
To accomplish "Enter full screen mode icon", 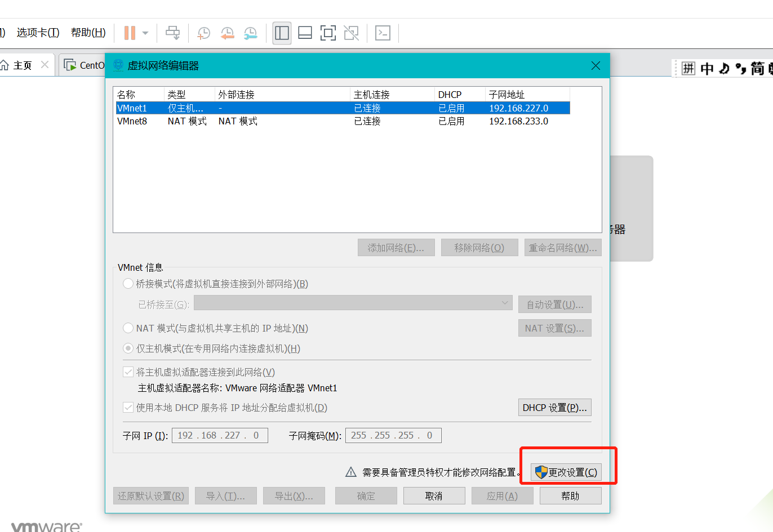I will point(328,33).
